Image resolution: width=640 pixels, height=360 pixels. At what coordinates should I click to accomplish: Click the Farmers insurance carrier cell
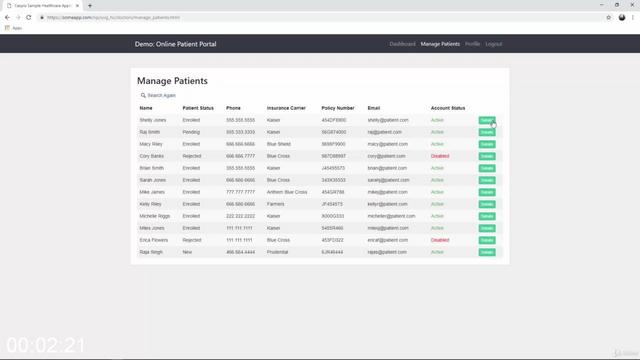click(275, 204)
